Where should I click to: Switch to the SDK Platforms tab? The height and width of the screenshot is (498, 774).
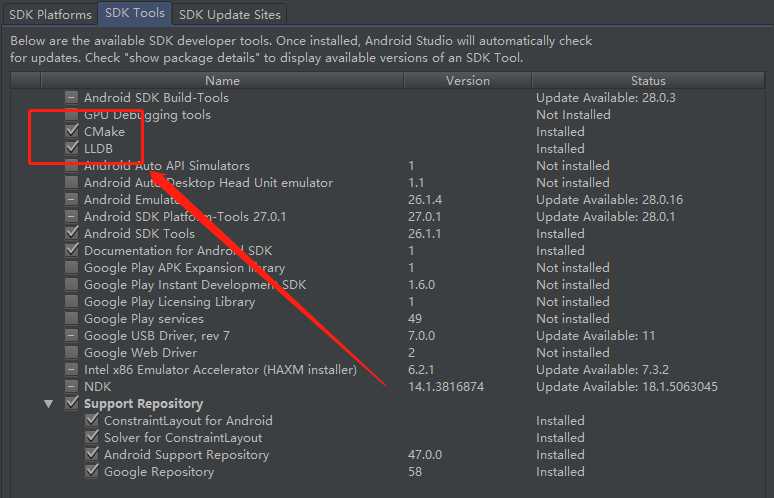[50, 15]
